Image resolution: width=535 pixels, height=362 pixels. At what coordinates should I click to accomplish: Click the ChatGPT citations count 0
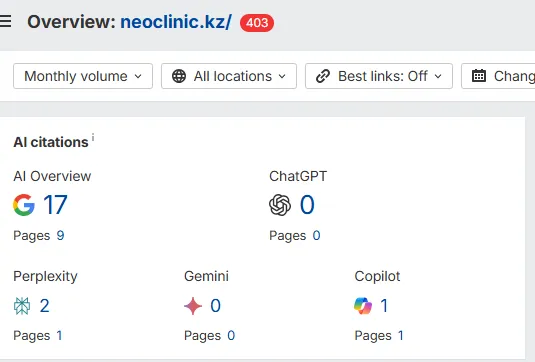(x=307, y=205)
